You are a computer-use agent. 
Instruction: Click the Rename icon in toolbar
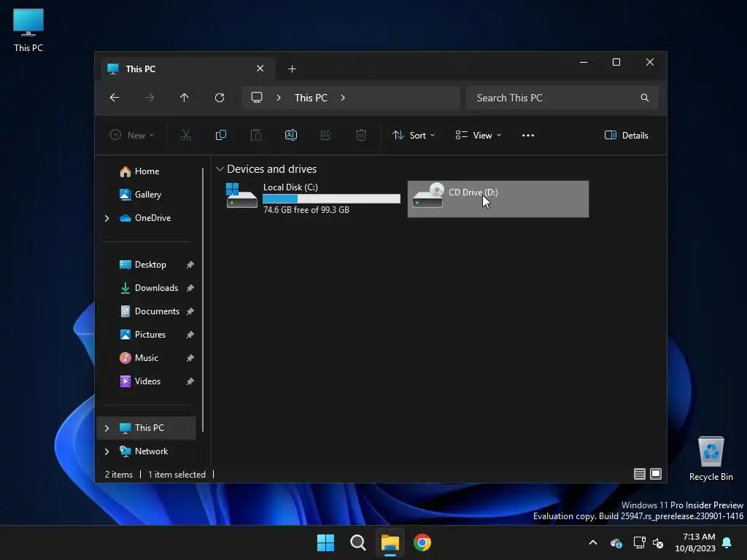click(x=290, y=135)
